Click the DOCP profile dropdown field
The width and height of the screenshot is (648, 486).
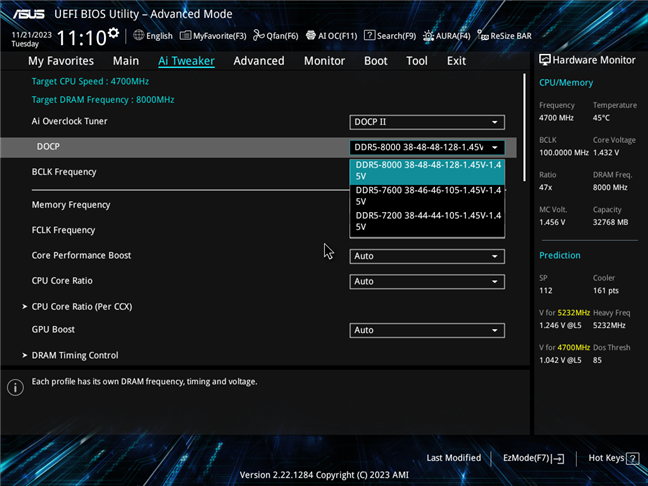tap(427, 147)
